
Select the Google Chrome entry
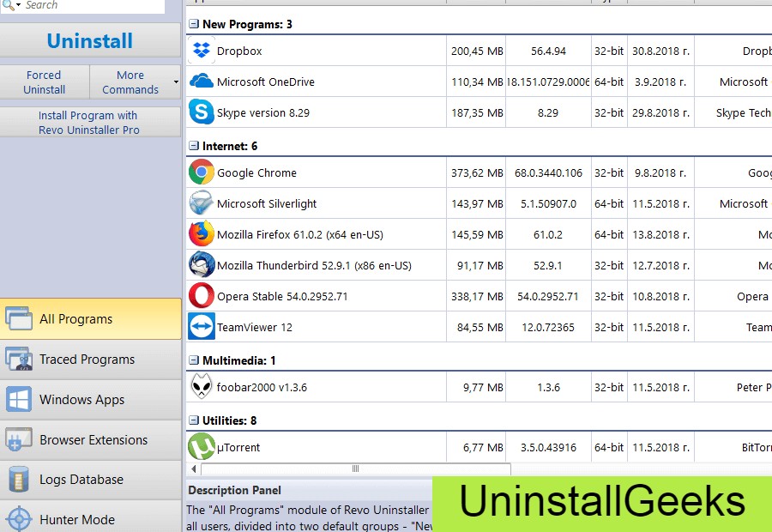[x=256, y=173]
